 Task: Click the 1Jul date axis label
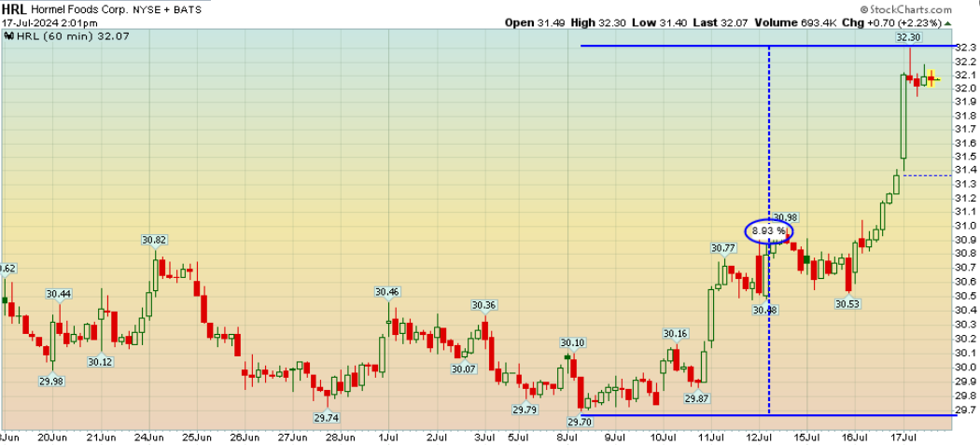[x=389, y=437]
